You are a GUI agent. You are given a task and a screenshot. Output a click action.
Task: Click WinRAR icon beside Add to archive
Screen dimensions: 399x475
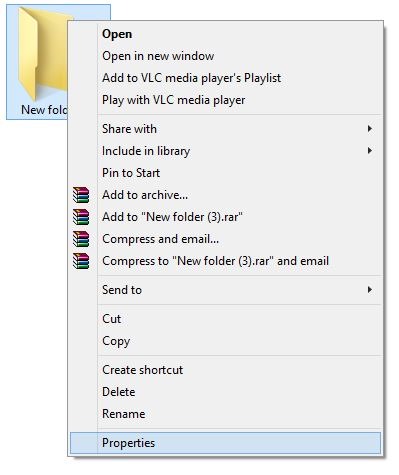tap(81, 195)
